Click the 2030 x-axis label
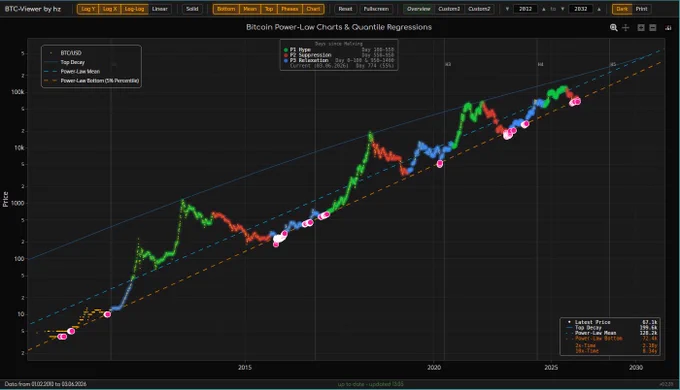 [636, 367]
